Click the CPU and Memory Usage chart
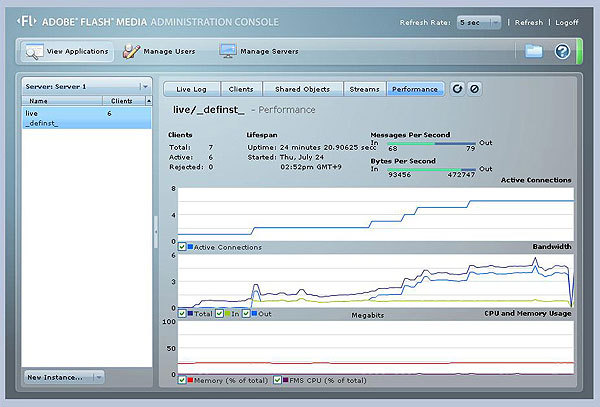600x407 pixels. click(376, 348)
